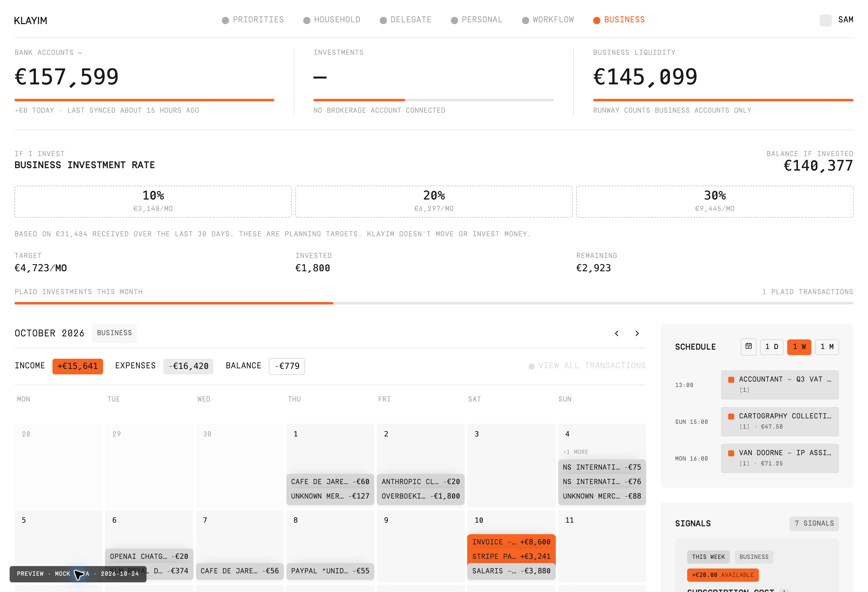Open the Priorities tab
The height and width of the screenshot is (592, 868).
click(x=253, y=20)
